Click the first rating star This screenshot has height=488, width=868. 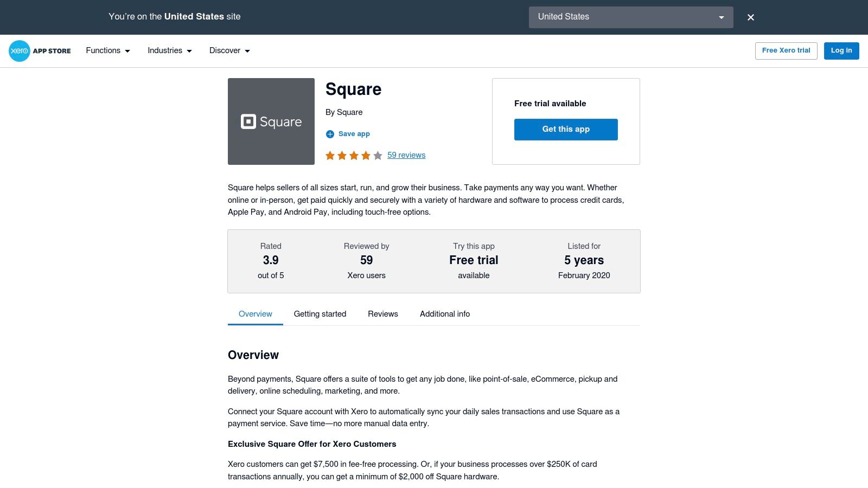click(330, 156)
